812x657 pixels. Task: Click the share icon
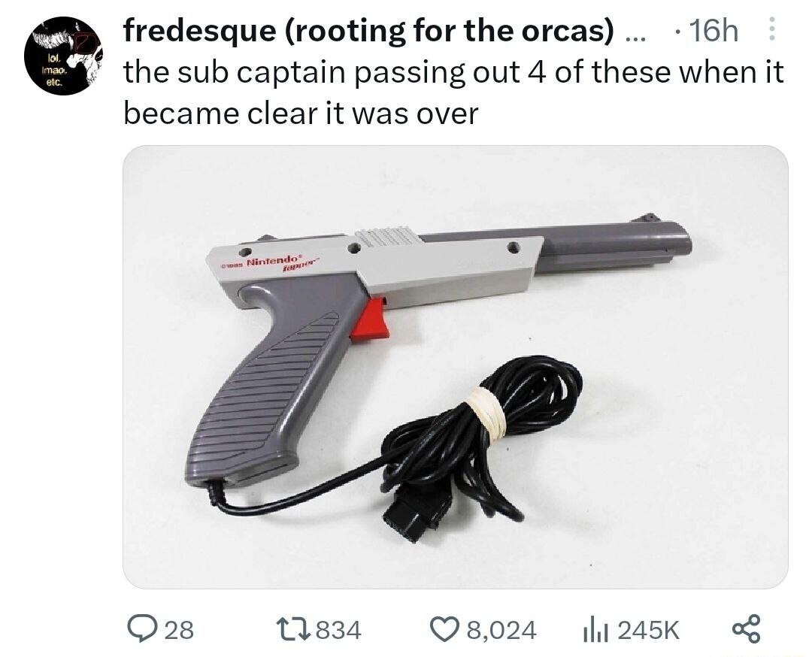click(747, 628)
